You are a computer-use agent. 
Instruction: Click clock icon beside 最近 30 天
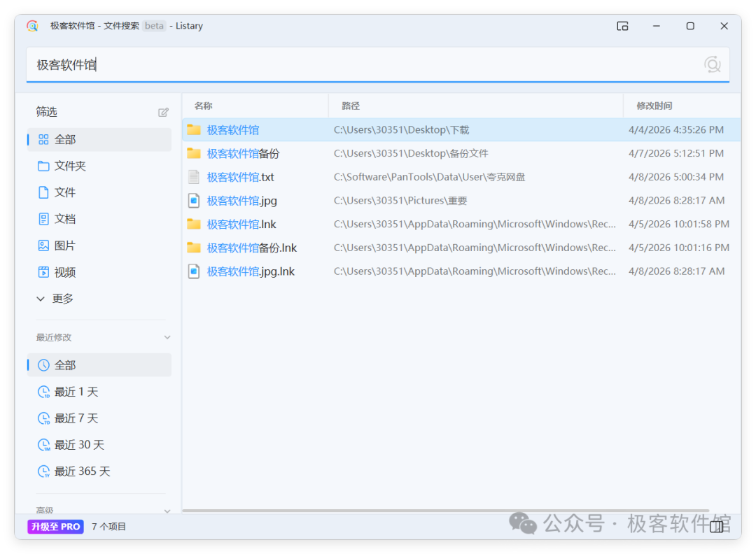pyautogui.click(x=43, y=445)
